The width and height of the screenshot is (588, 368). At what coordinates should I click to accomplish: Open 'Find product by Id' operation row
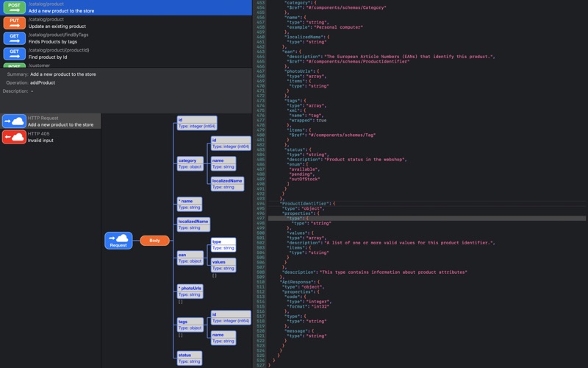tap(126, 54)
